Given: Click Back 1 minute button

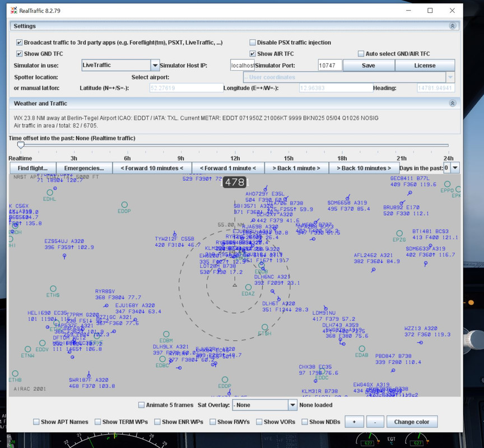Looking at the screenshot, I should tap(296, 168).
